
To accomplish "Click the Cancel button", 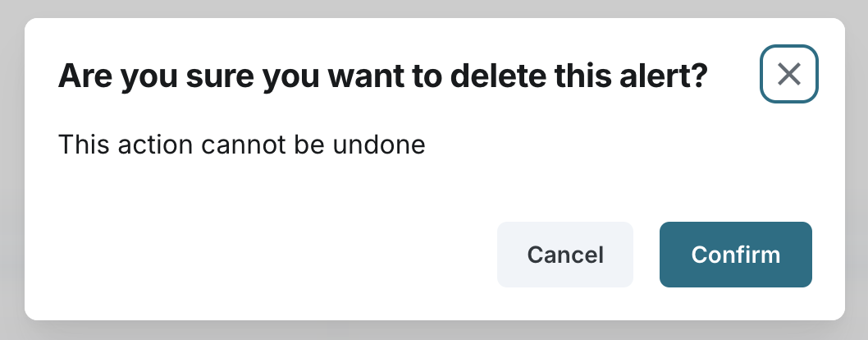I will [x=564, y=255].
